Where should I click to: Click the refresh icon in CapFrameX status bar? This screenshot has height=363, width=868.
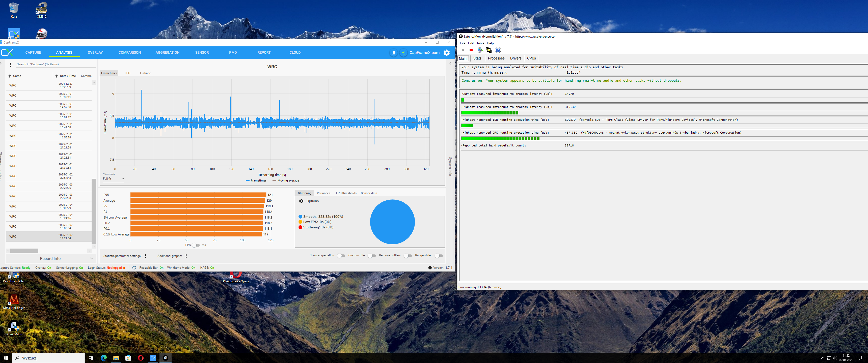(134, 268)
